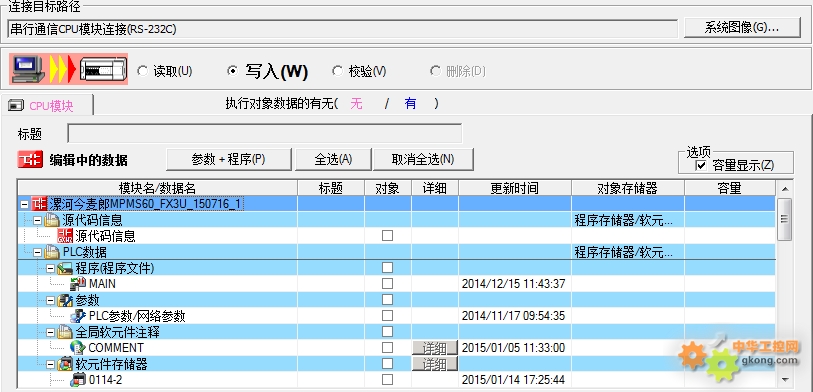Collapse the 漯河今麦郎MPMS60 project root node

pos(24,204)
